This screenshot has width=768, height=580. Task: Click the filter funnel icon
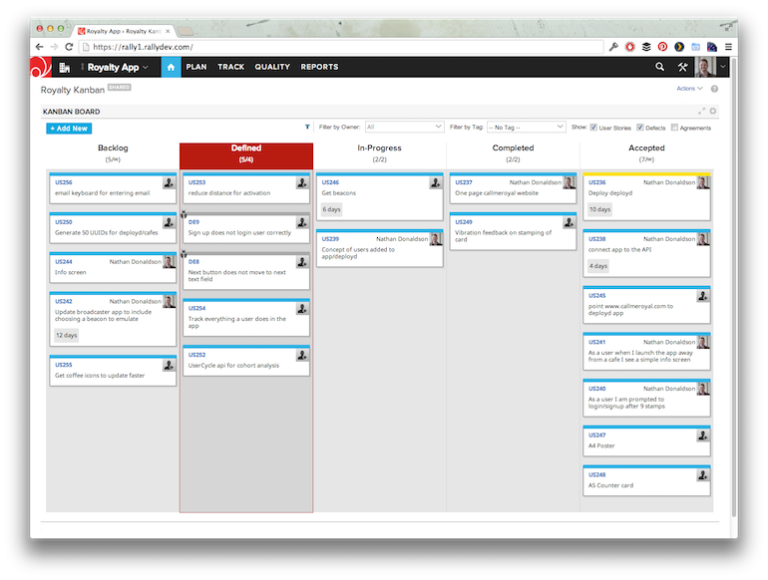(307, 128)
